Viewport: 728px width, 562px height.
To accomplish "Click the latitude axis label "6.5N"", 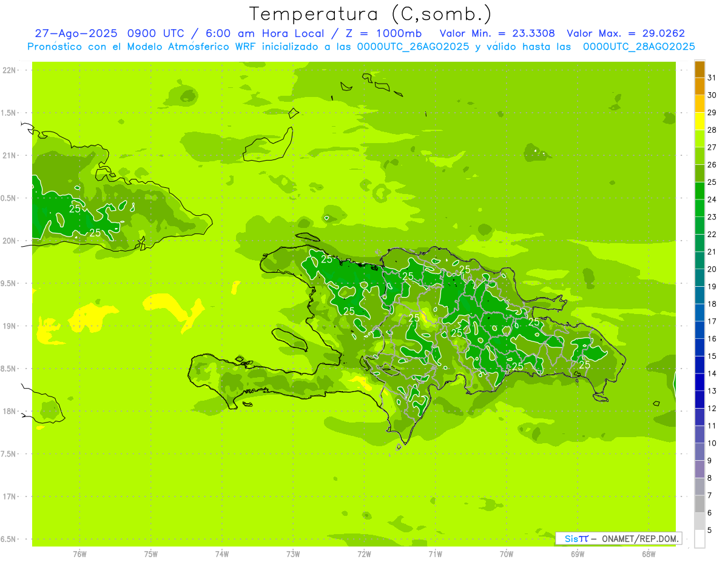I will pyautogui.click(x=8, y=540).
